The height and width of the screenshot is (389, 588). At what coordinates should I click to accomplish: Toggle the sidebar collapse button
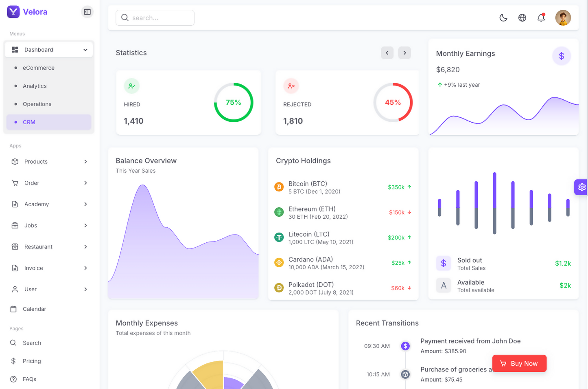click(87, 12)
